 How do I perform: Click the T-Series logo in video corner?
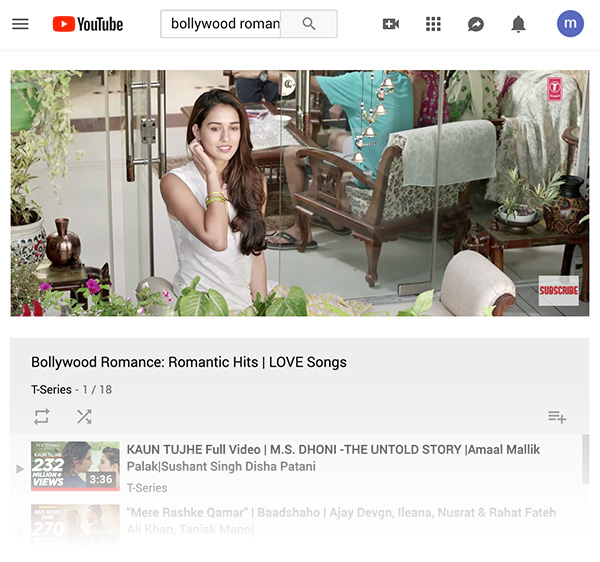click(x=554, y=89)
